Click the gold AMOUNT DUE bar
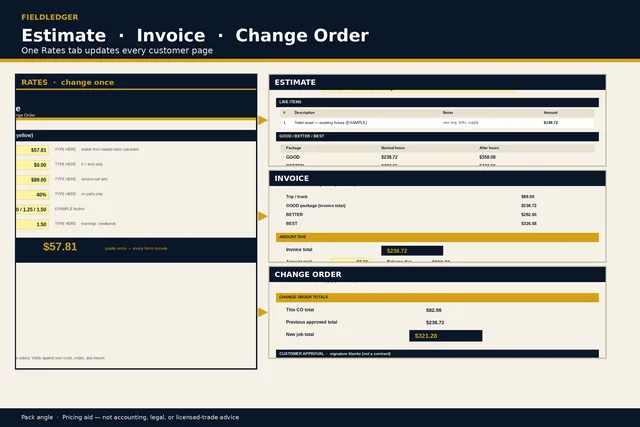 pos(437,237)
